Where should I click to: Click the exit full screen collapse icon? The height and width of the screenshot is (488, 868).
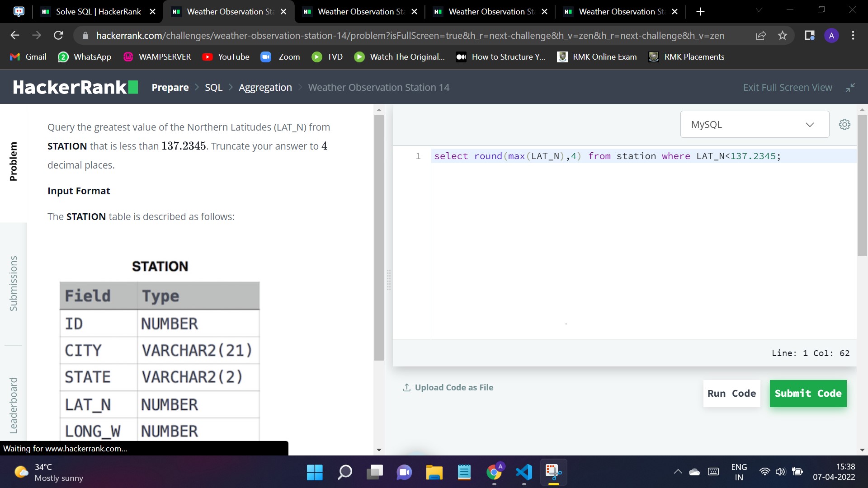tap(850, 88)
